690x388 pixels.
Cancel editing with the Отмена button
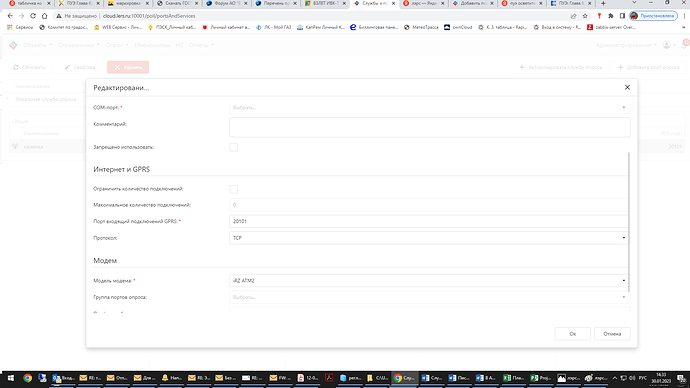coord(612,334)
